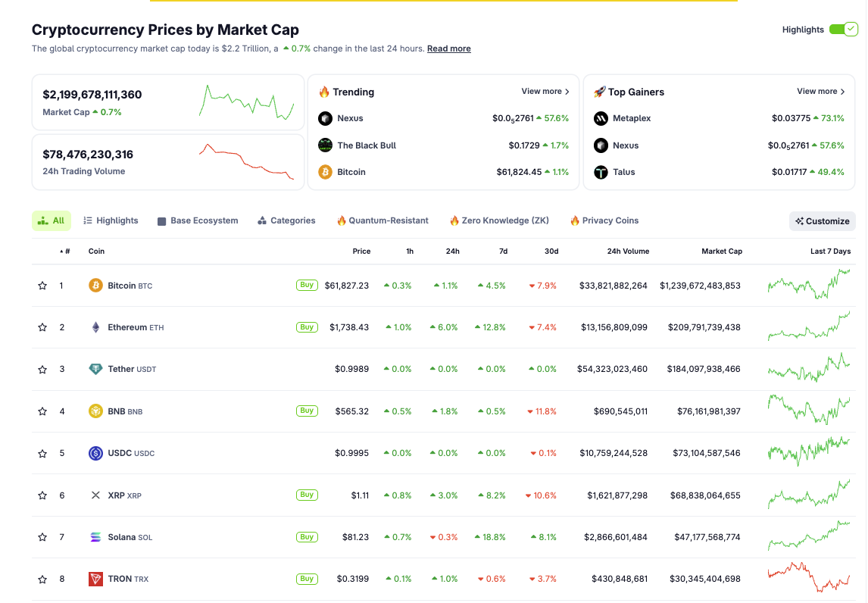Toggle the Highlights switch off
The width and height of the screenshot is (868, 603).
(843, 30)
